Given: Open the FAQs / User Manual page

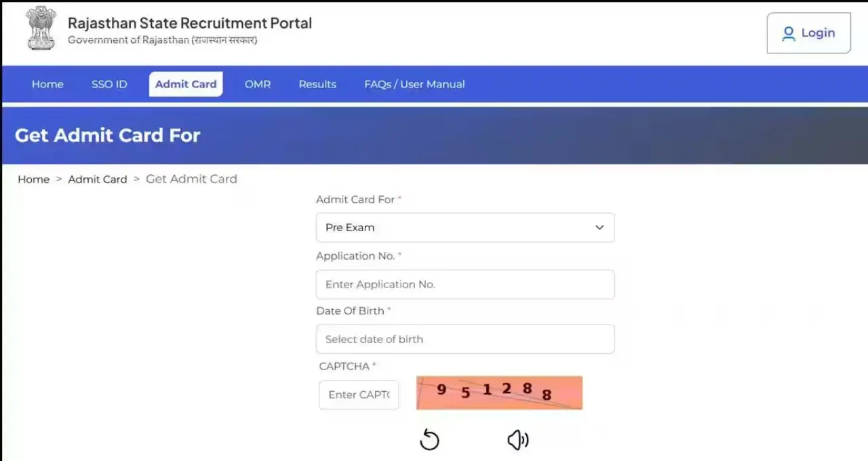Looking at the screenshot, I should click(x=414, y=84).
